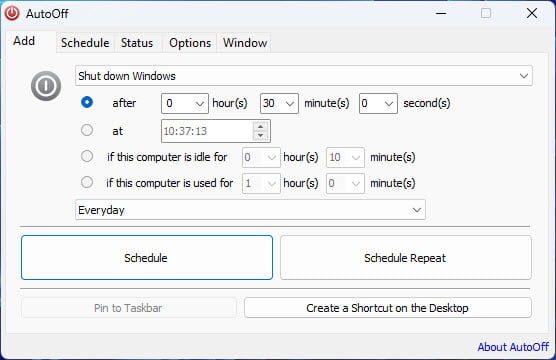This screenshot has height=360, width=556.
Task: Switch to the Status tab
Action: 137,43
